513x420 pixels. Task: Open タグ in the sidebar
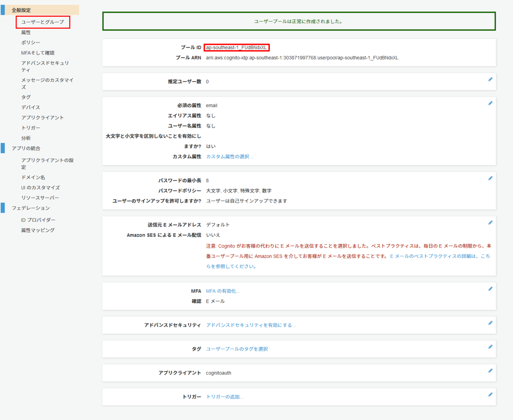click(x=26, y=97)
